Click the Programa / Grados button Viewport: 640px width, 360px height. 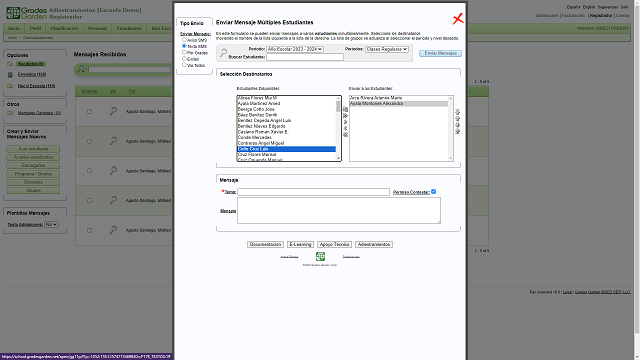click(33, 174)
